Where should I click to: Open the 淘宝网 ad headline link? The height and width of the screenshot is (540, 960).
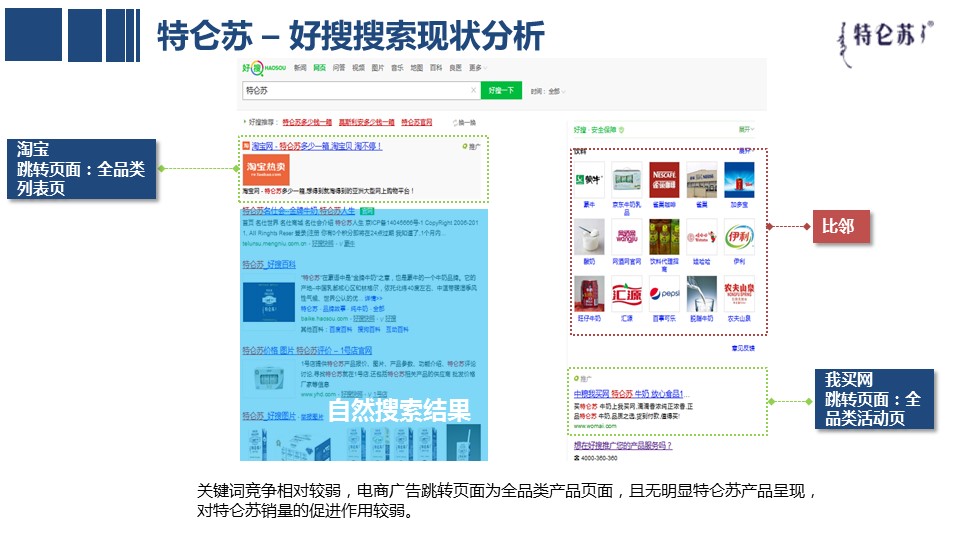[x=316, y=146]
